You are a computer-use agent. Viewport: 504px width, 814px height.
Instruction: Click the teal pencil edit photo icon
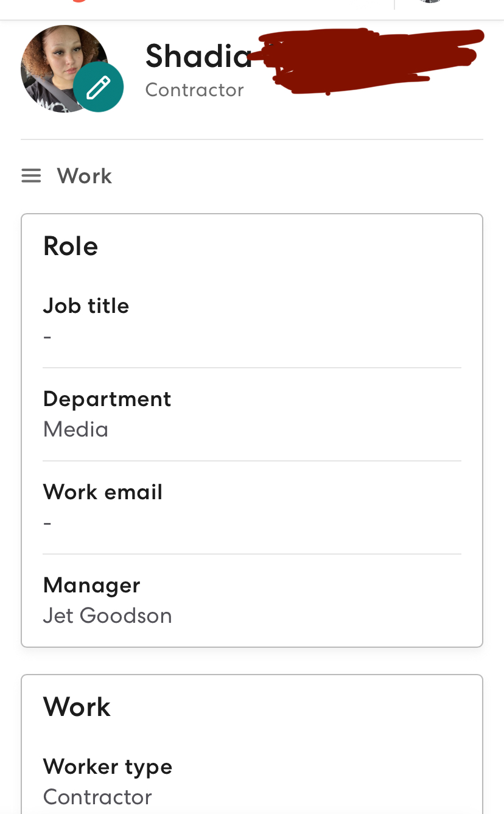(98, 87)
